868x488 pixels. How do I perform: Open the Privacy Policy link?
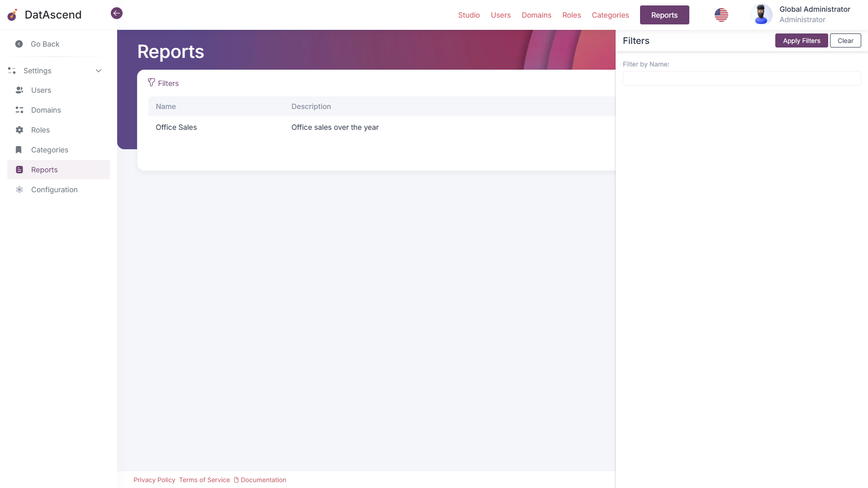[154, 479]
